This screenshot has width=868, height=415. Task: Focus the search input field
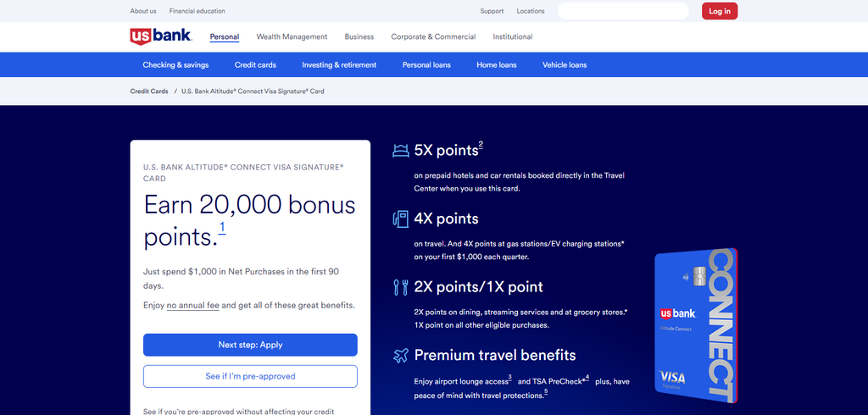point(623,11)
